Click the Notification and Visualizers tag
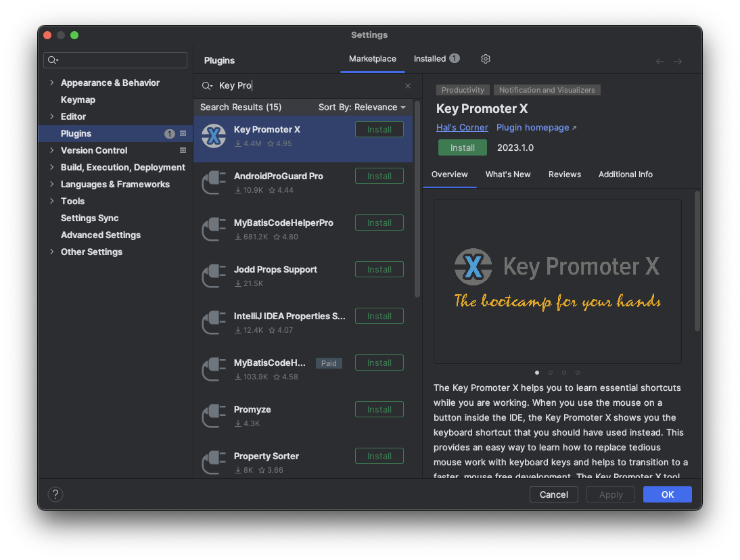The image size is (740, 560). [547, 90]
